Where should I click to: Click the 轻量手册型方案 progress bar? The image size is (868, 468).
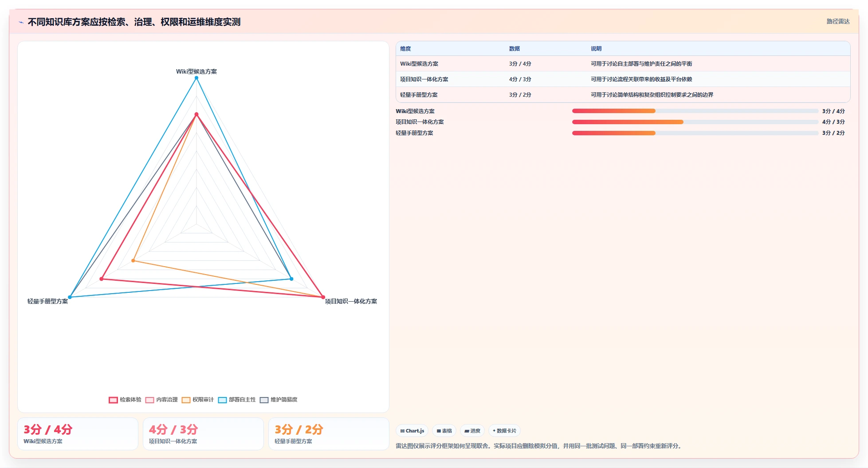tap(695, 133)
